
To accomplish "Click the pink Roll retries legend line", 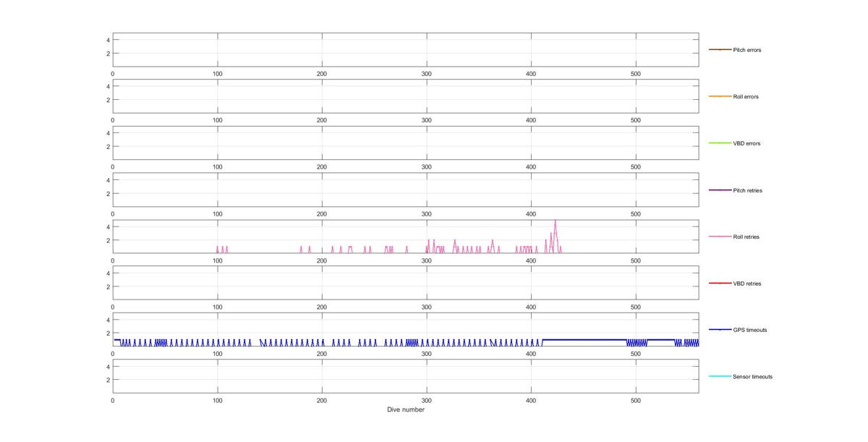I will pos(720,237).
